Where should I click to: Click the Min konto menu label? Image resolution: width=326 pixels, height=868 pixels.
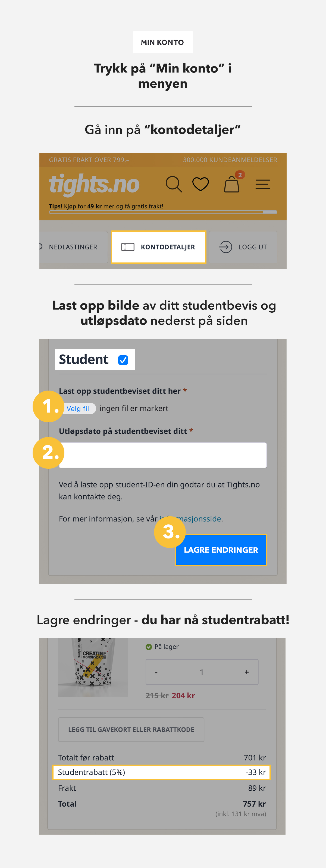click(x=162, y=42)
